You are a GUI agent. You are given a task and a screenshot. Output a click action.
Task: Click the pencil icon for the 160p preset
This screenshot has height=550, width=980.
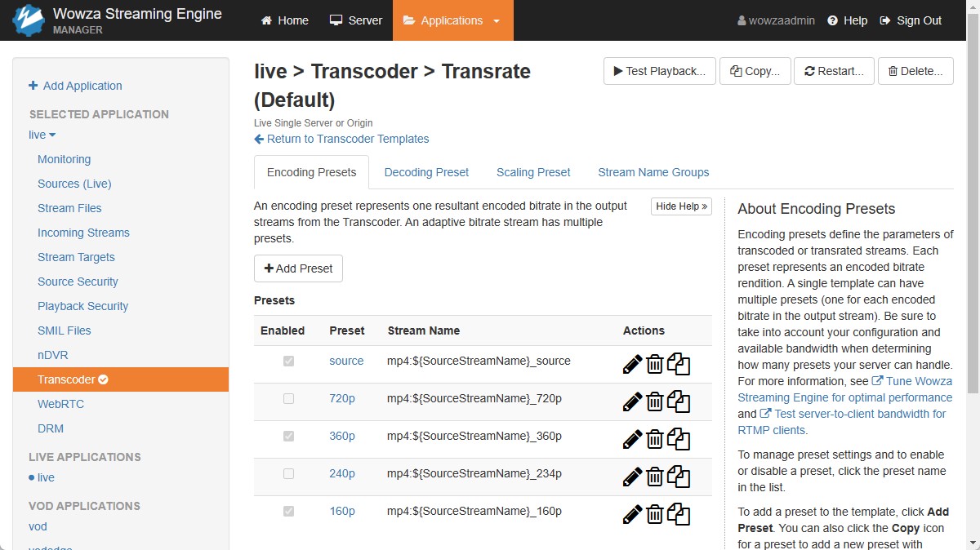(x=631, y=514)
